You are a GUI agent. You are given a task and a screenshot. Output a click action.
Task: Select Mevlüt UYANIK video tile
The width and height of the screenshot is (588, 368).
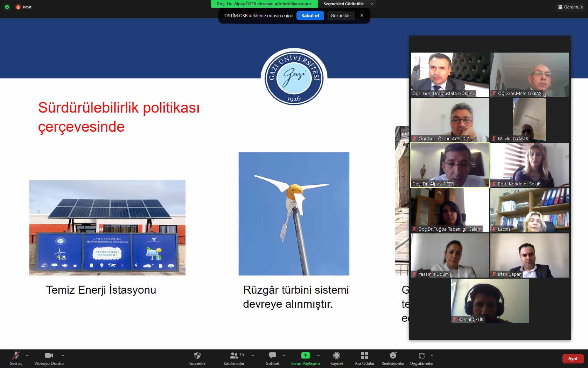tap(530, 120)
